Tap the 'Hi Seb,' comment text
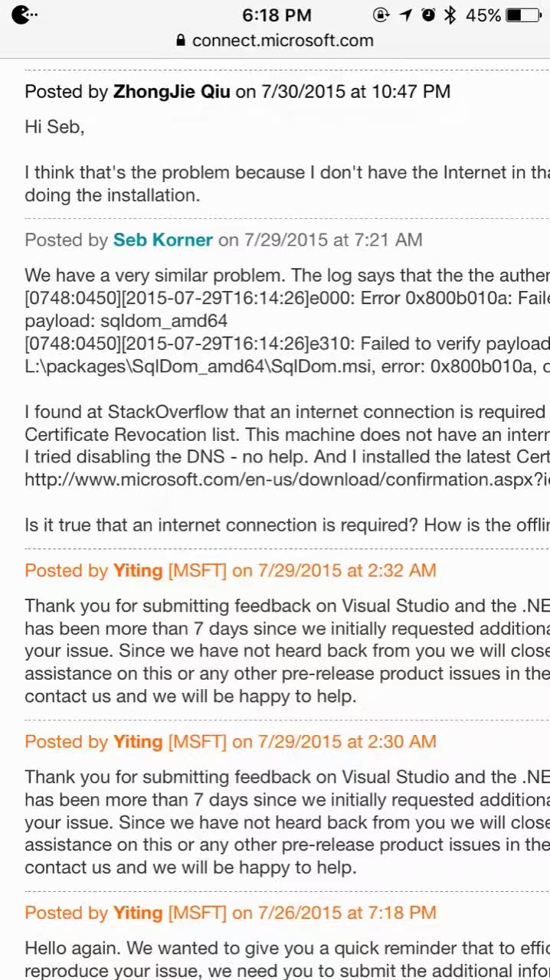550x980 pixels. (x=54, y=127)
